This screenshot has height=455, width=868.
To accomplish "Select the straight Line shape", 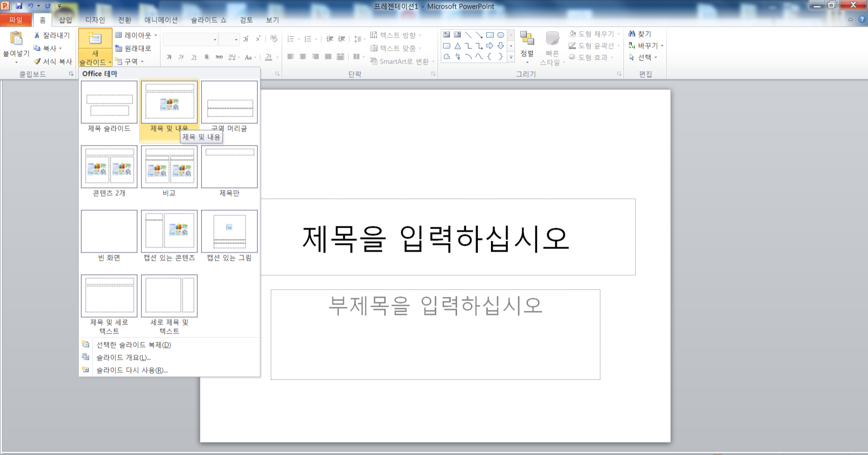I will point(468,35).
